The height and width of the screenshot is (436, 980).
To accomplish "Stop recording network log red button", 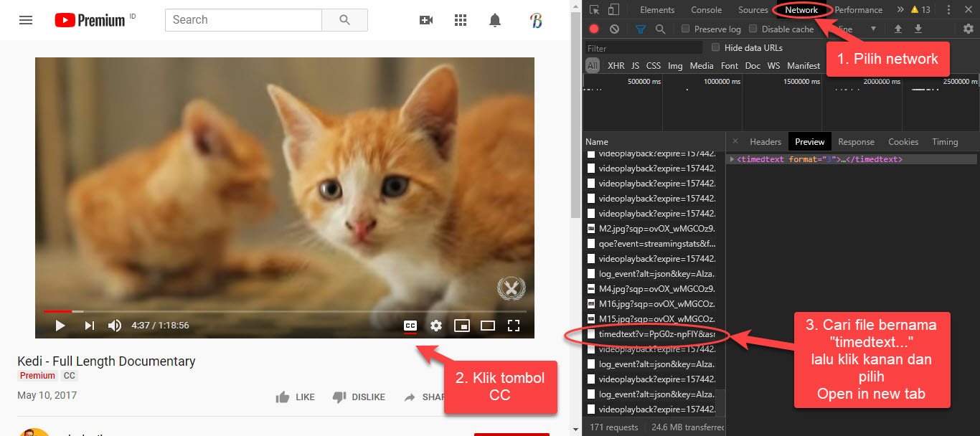I will tap(594, 29).
